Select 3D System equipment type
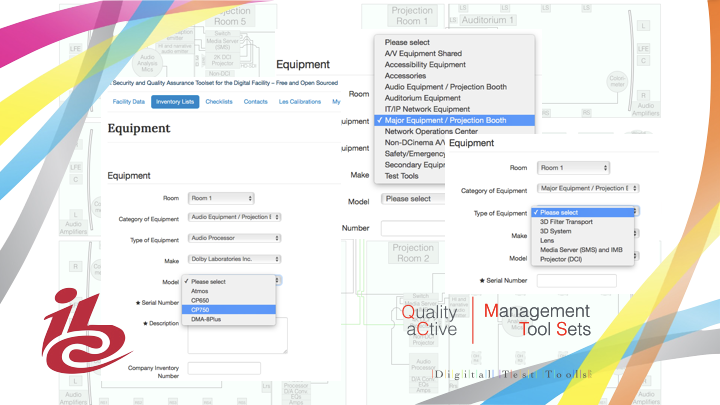 click(x=583, y=231)
